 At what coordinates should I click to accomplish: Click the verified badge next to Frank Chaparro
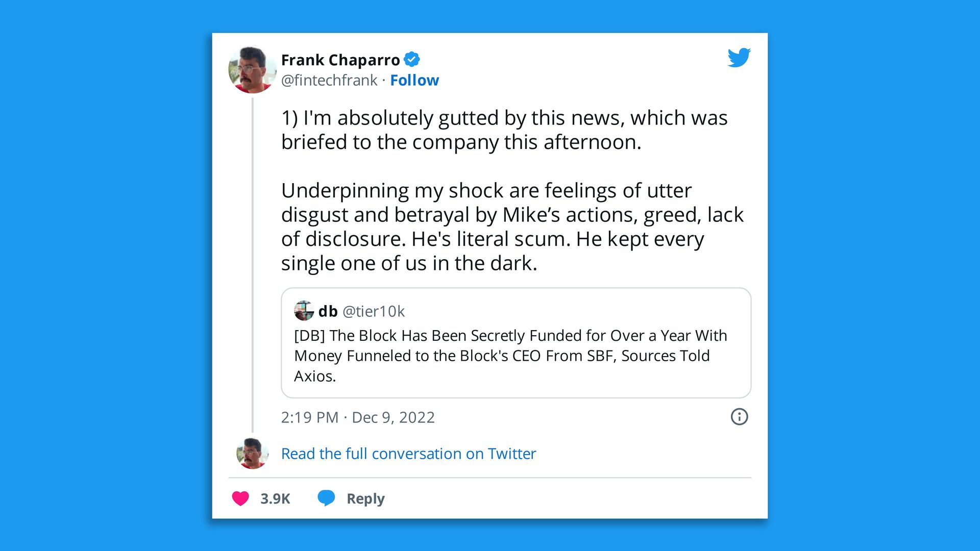(411, 60)
